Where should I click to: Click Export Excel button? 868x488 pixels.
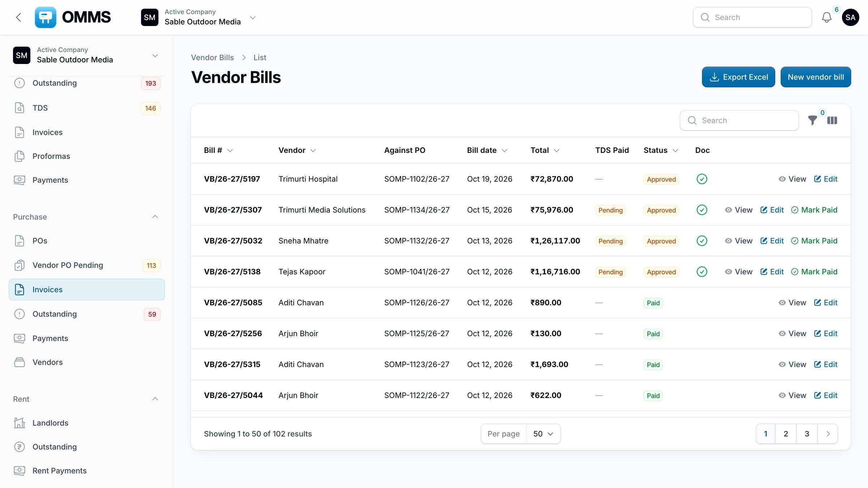tap(739, 77)
